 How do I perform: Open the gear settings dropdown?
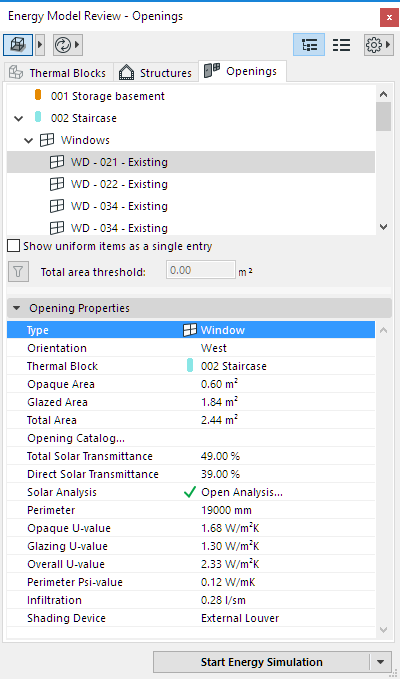point(378,45)
